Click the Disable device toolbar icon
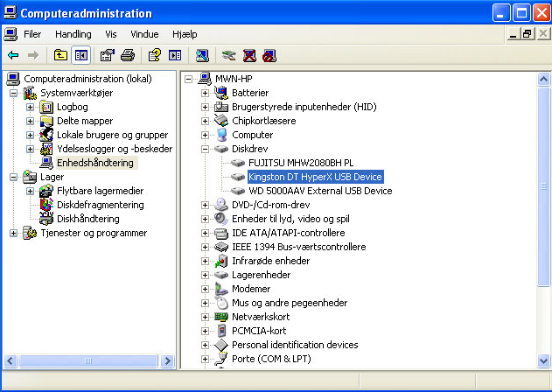This screenshot has width=552, height=392. point(269,55)
